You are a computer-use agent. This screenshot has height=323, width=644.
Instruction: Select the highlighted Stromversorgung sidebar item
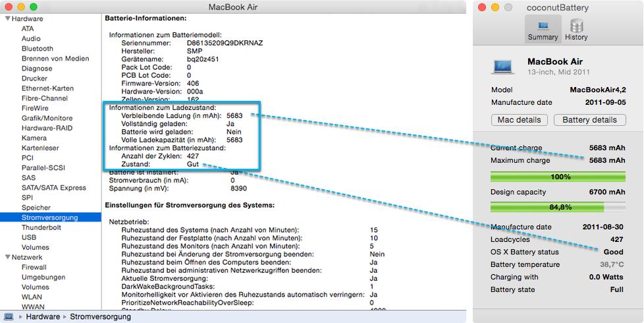point(50,218)
